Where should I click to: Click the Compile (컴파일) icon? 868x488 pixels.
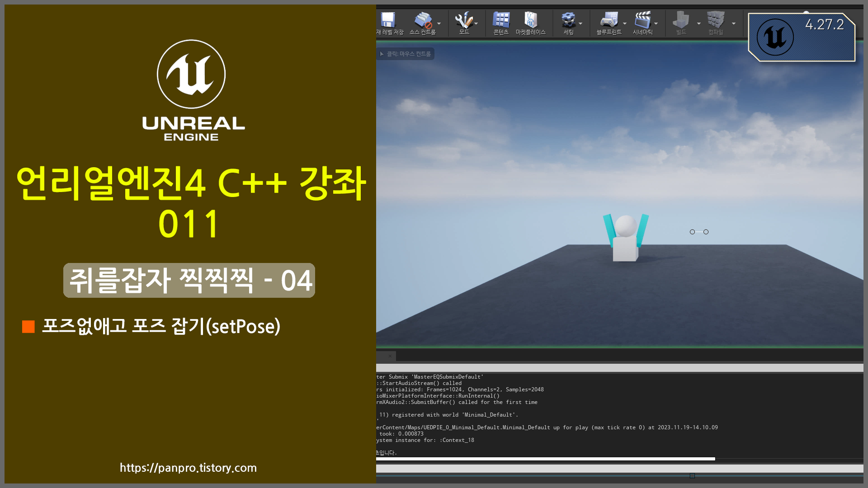pos(716,20)
